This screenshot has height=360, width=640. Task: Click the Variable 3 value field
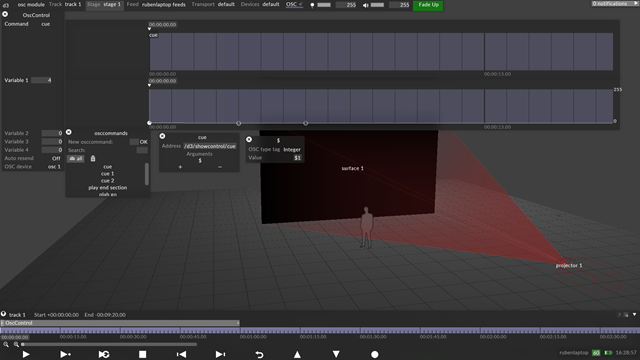click(52, 142)
